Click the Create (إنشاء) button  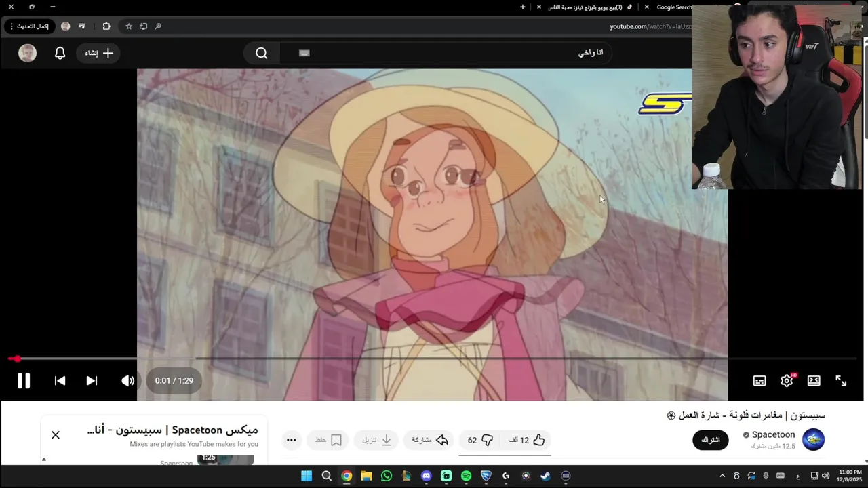pos(99,53)
